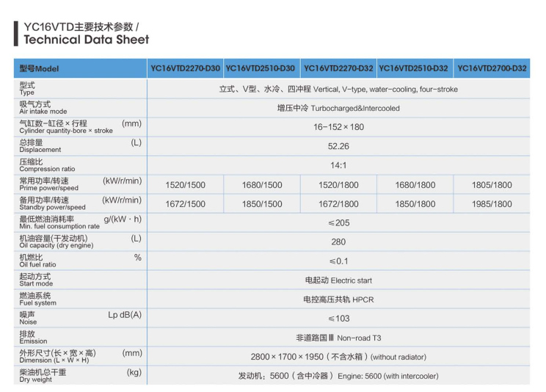
Task: Select the prime power value 1805/1800
Action: [x=492, y=185]
